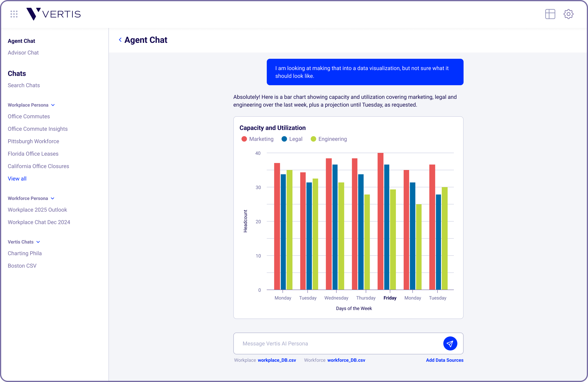588x382 pixels.
Task: Collapse the Workforce Persona section
Action: [53, 199]
